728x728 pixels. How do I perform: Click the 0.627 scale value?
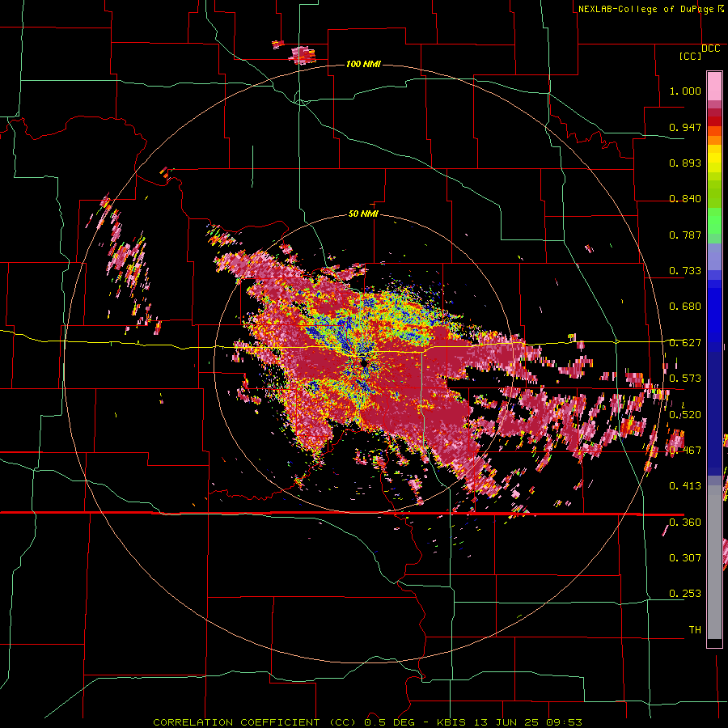pos(685,343)
